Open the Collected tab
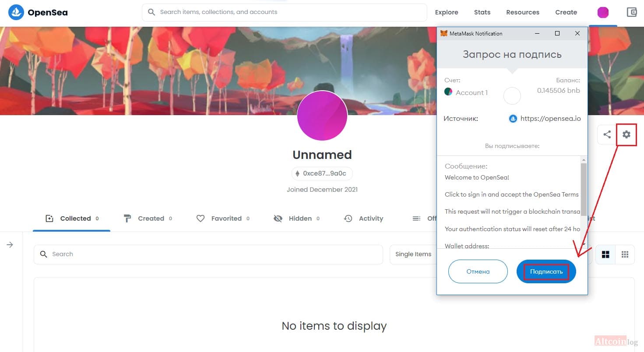Viewport: 644px width, 352px height. coord(72,218)
